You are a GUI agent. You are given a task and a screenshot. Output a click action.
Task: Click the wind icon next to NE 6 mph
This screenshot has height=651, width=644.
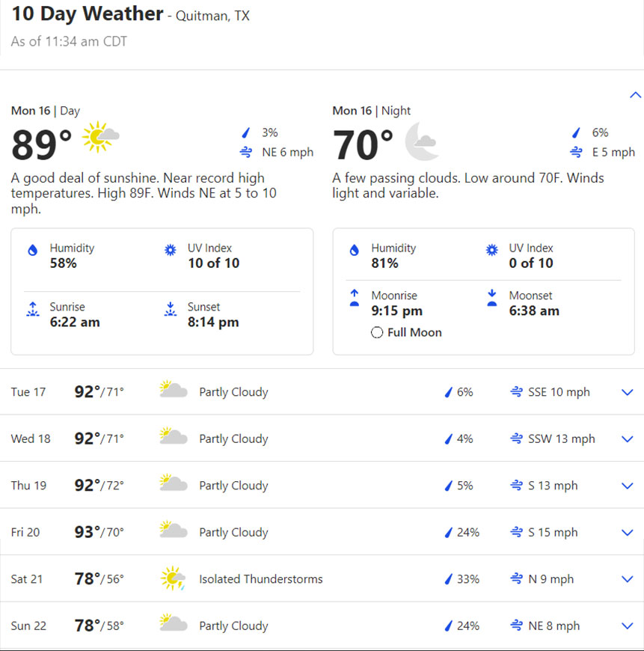[246, 153]
